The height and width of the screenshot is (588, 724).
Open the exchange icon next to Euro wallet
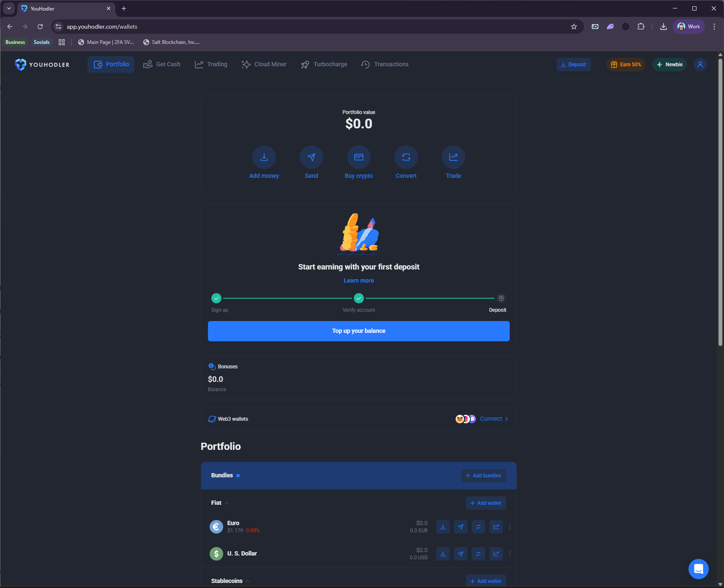[478, 526]
